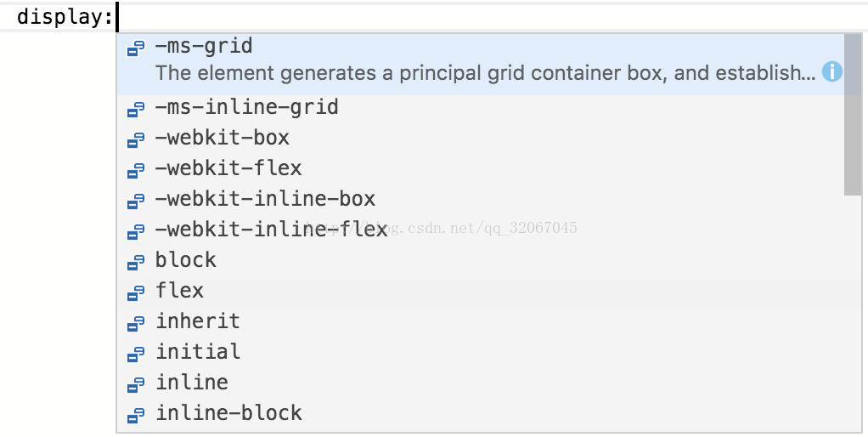Click the -ms-grid description text
The image size is (868, 437).
[x=486, y=73]
